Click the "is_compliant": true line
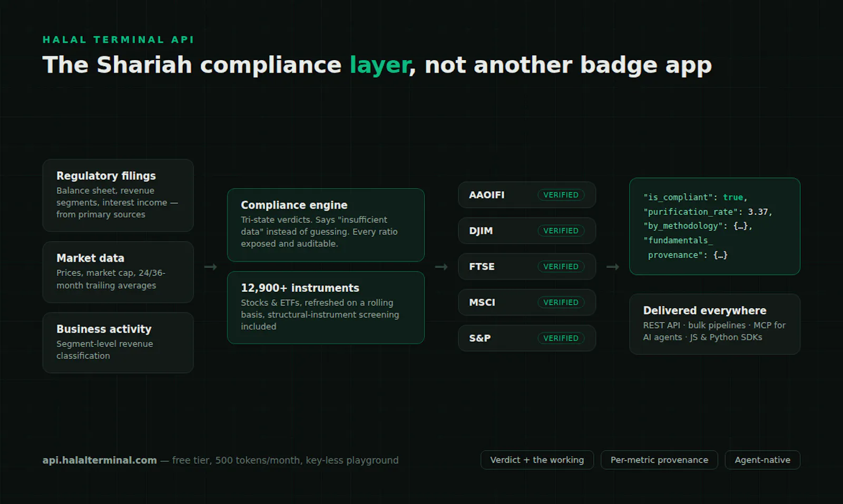Screen dimensions: 843x504 point(695,197)
